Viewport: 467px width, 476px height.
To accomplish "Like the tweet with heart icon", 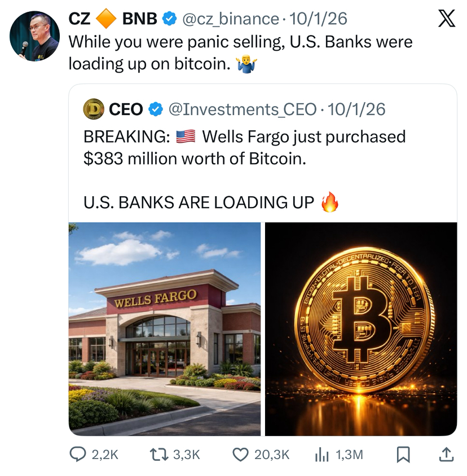I will click(x=241, y=455).
